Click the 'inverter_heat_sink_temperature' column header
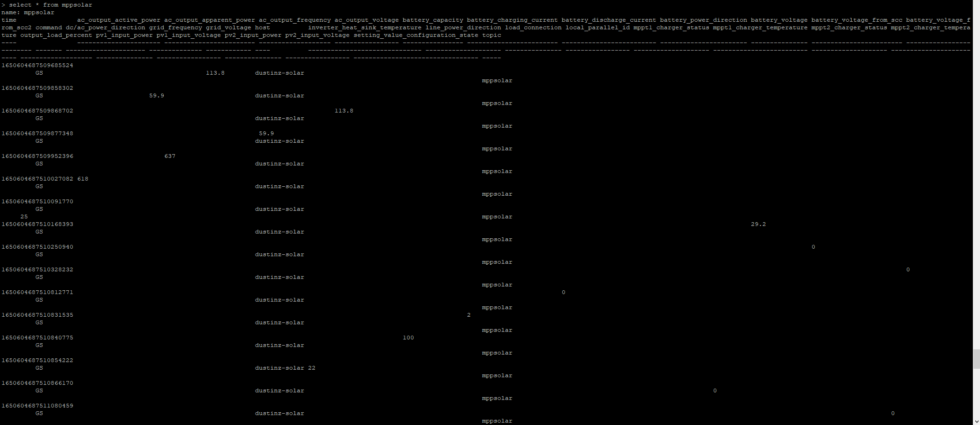The height and width of the screenshot is (425, 980). (x=365, y=27)
